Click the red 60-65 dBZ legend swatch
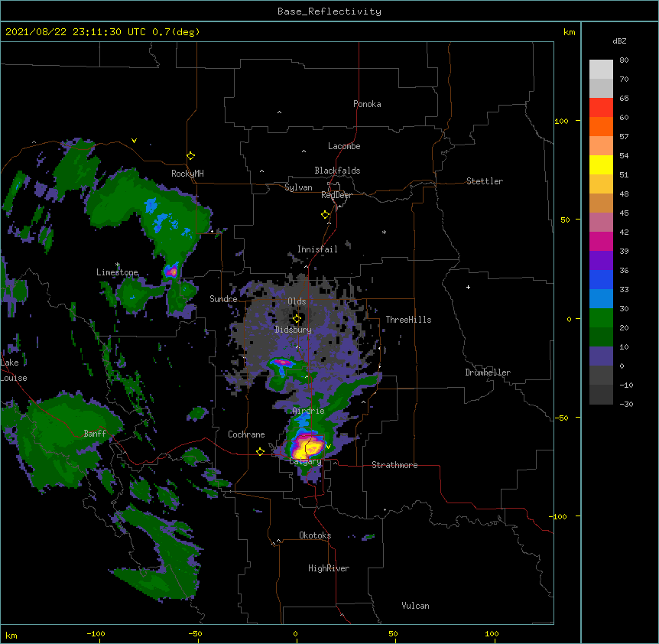This screenshot has width=659, height=644. pos(601,108)
